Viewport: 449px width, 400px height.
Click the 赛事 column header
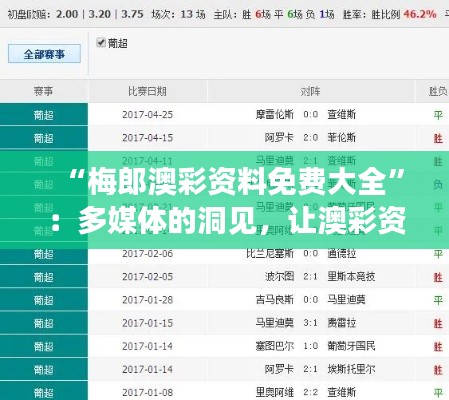click(x=43, y=91)
